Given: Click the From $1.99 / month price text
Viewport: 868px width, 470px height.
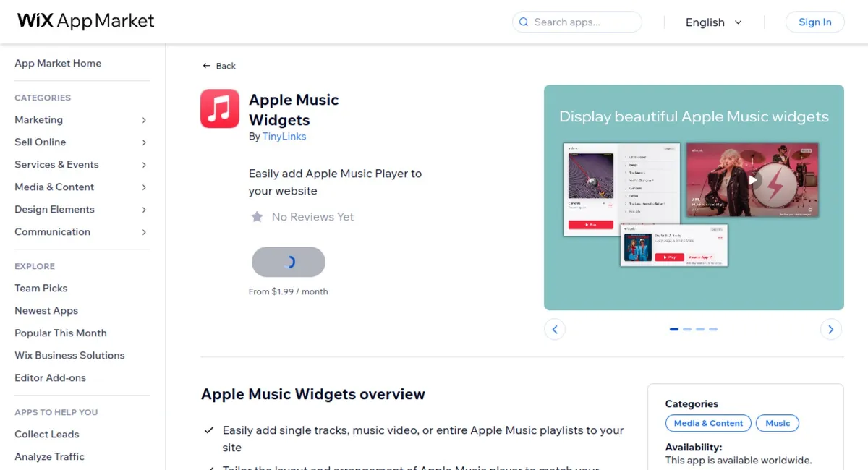Looking at the screenshot, I should (x=288, y=291).
